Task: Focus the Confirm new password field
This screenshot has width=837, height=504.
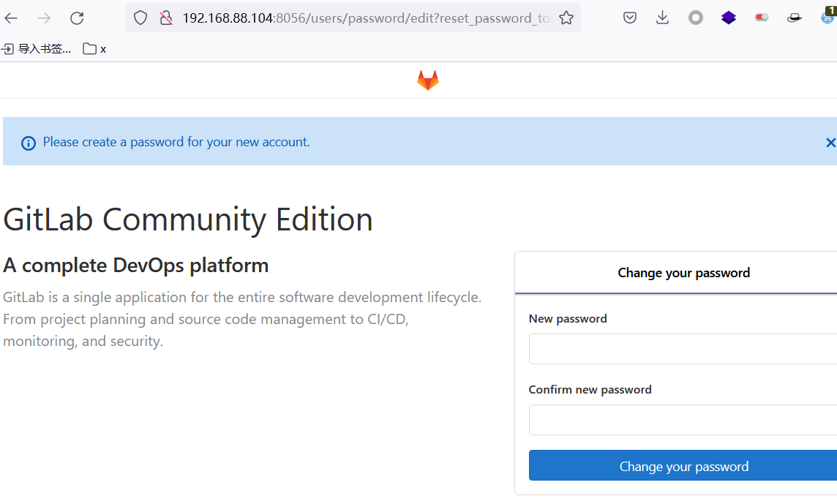Action: 683,420
